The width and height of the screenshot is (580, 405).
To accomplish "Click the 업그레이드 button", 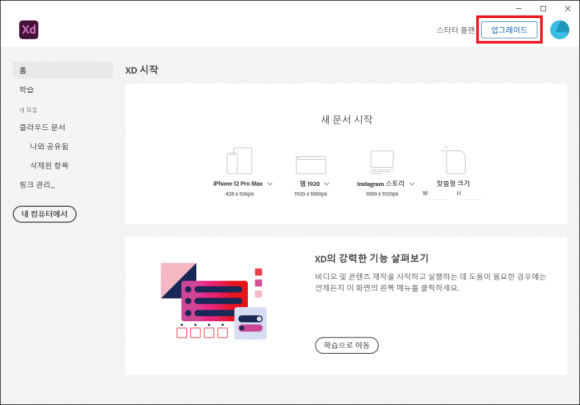I will point(509,30).
